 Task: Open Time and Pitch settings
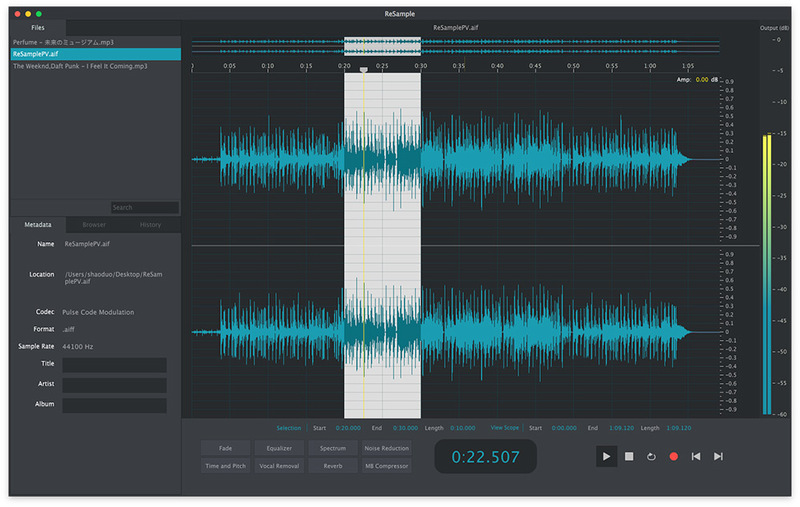(x=226, y=466)
